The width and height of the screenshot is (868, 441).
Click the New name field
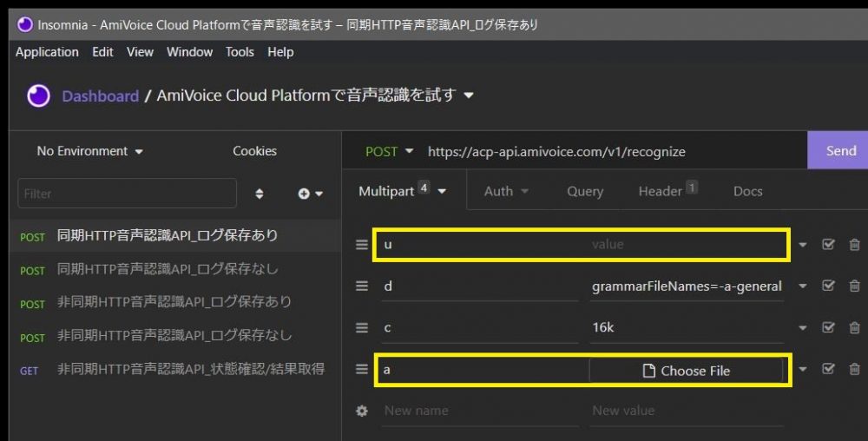pos(480,411)
